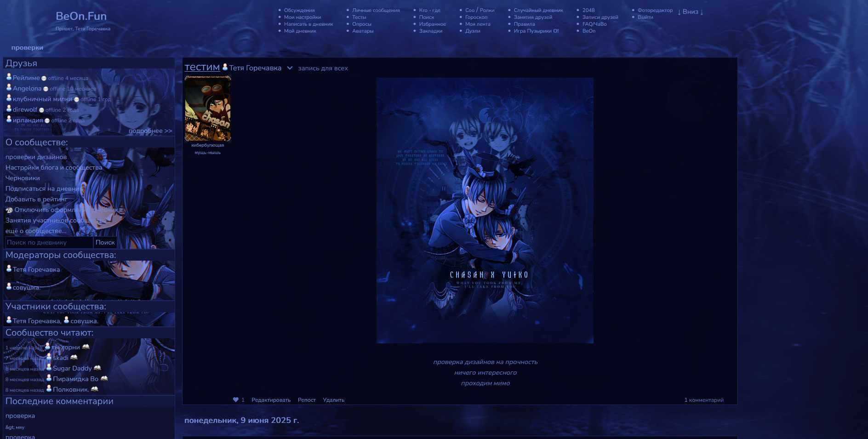
Task: Click the book icon next to Sugar Daddy
Action: pos(97,368)
